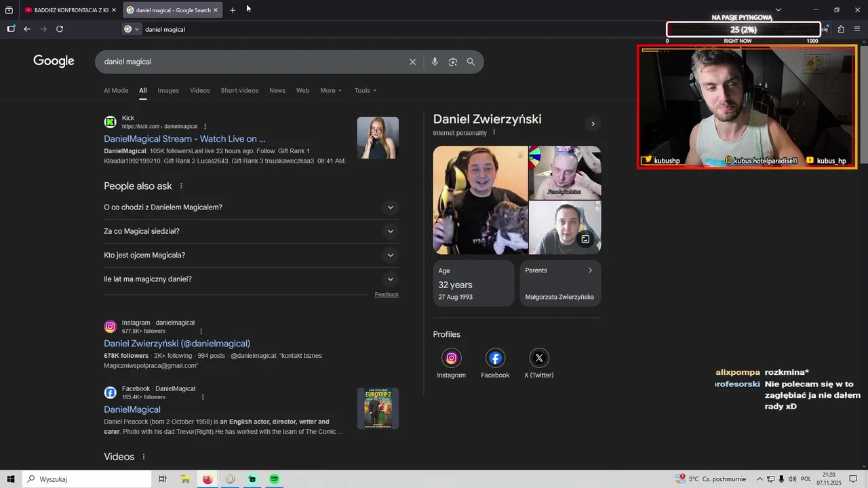This screenshot has height=488, width=868.
Task: Open Firefox in the taskbar
Action: coord(208,479)
